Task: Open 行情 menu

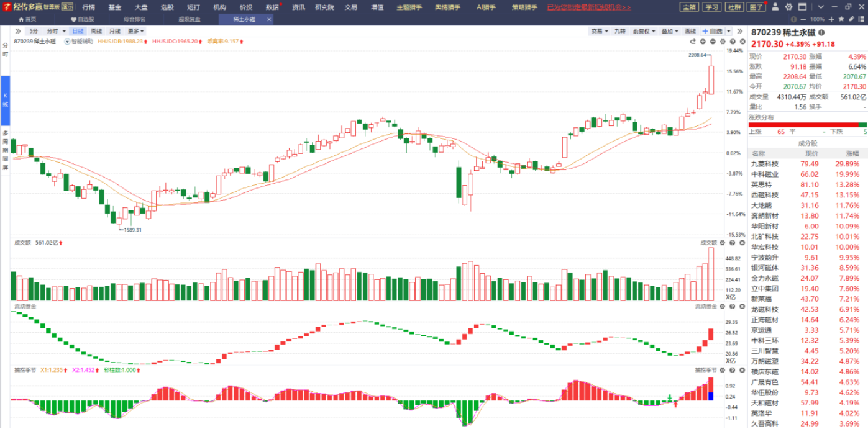Action: click(x=89, y=7)
